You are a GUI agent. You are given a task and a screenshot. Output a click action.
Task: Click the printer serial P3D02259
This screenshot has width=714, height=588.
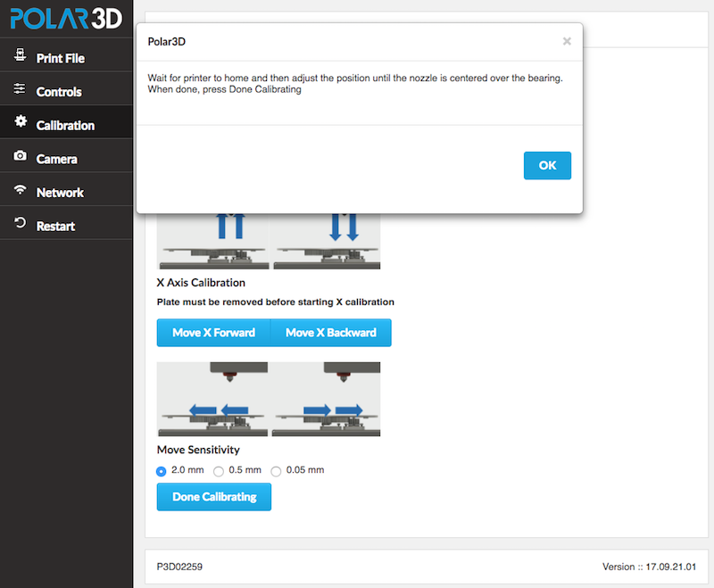[179, 567]
